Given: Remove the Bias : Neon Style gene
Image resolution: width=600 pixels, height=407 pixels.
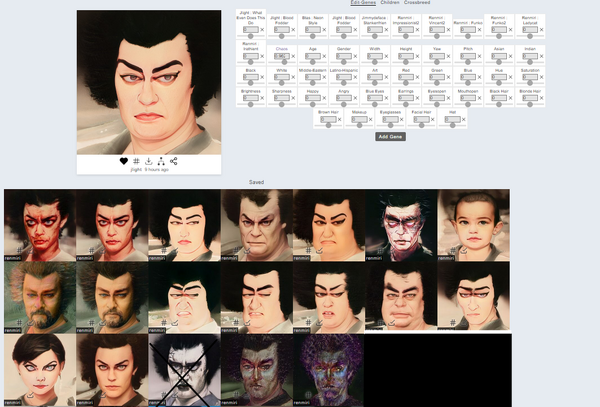Looking at the screenshot, I should coord(324,30).
